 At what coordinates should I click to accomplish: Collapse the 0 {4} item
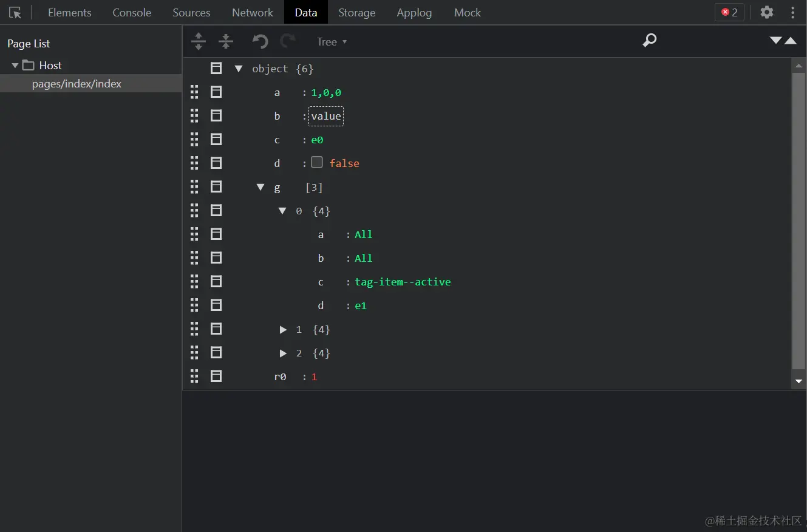282,211
